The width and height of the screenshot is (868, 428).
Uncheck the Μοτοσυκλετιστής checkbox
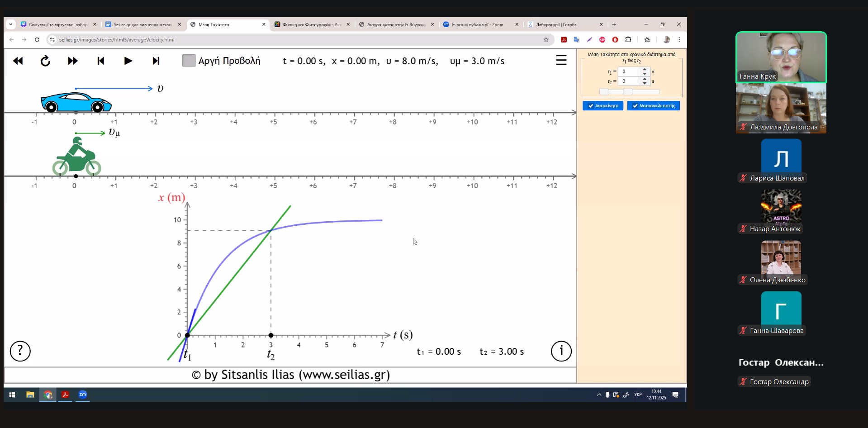tap(635, 106)
